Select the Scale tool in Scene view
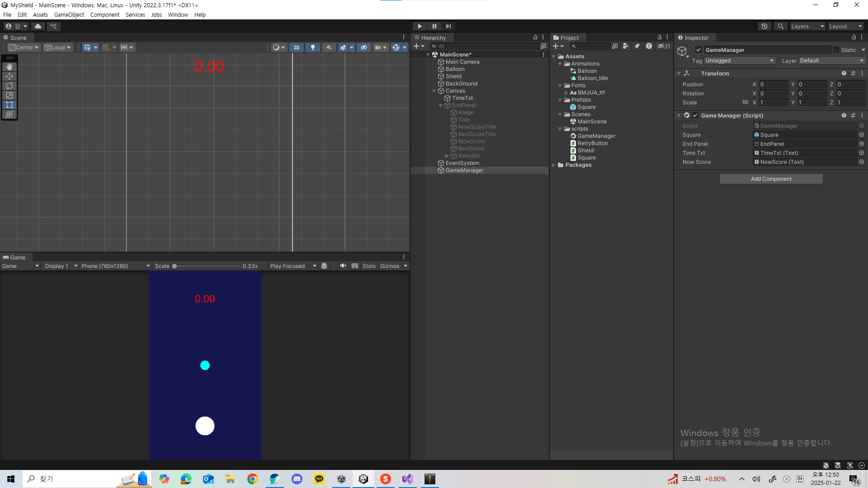Image resolution: width=868 pixels, height=488 pixels. tap(9, 95)
